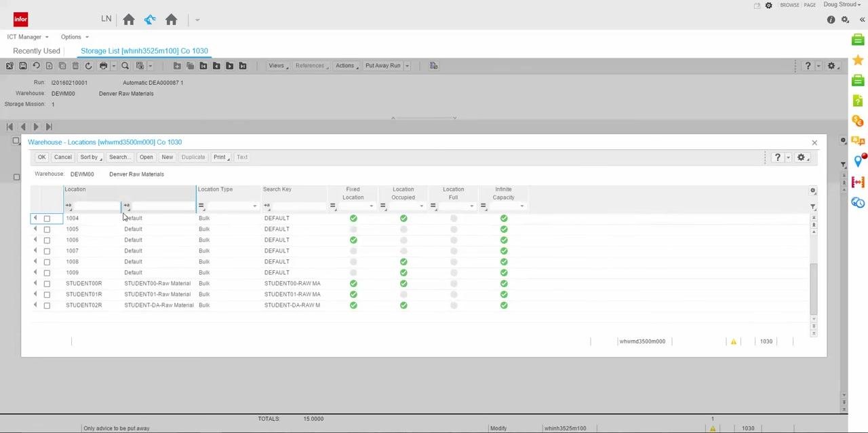Tick the checkbox for STUDENT02R row
868x433 pixels.
[47, 305]
